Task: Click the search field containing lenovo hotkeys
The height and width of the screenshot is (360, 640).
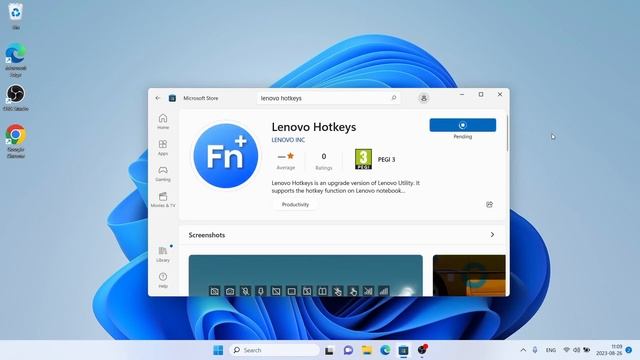Action: (x=329, y=98)
